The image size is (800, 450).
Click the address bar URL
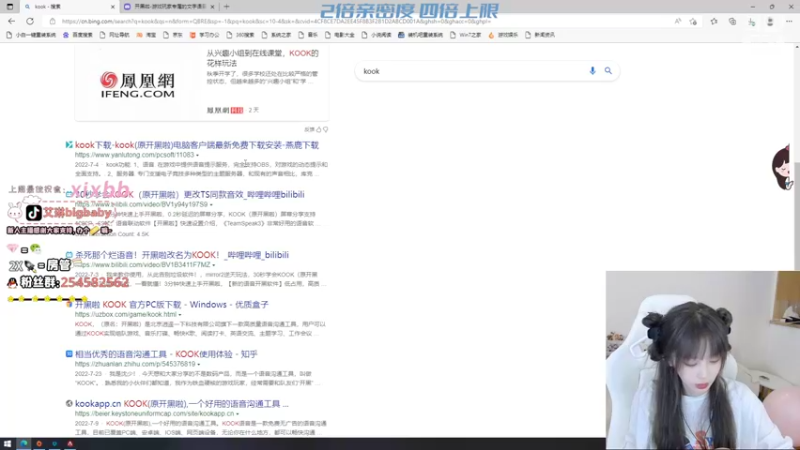click(276, 21)
